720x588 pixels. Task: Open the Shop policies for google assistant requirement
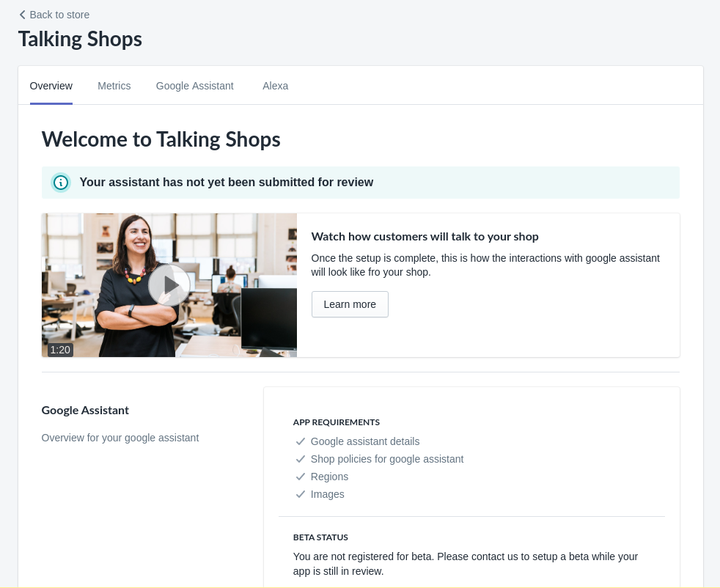[387, 459]
